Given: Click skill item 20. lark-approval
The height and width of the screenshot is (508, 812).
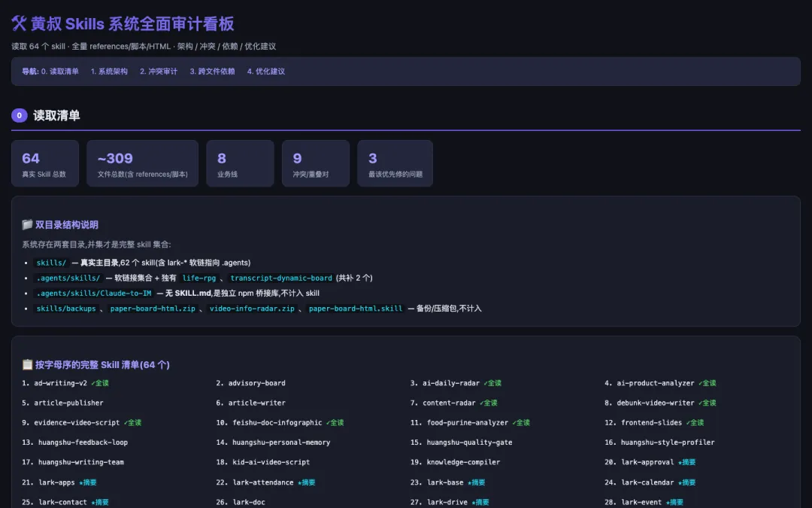Looking at the screenshot, I should coord(650,462).
